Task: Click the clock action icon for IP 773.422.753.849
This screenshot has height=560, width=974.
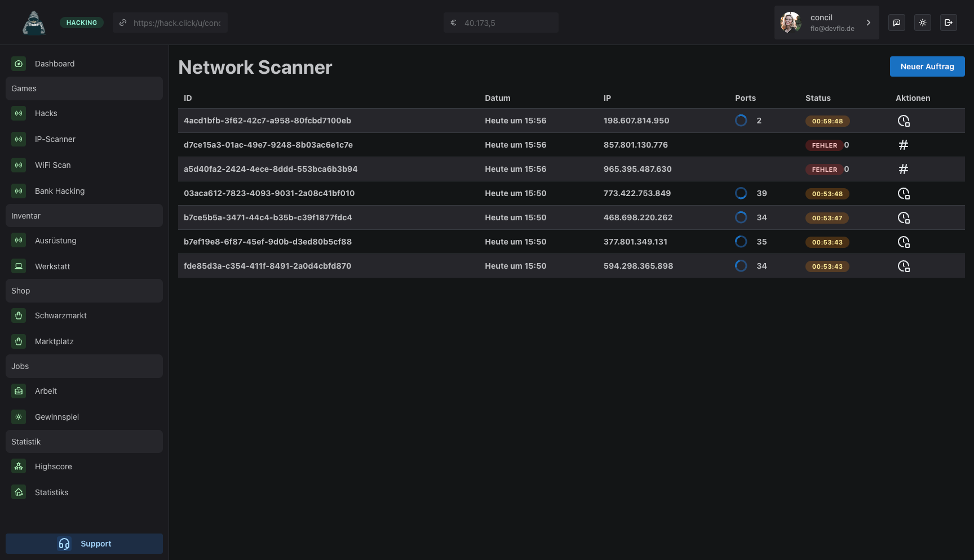Action: coord(904,193)
